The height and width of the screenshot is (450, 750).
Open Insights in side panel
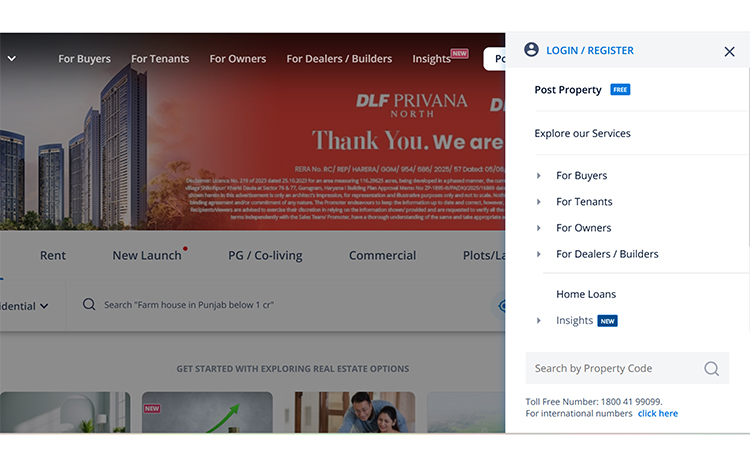(x=574, y=320)
